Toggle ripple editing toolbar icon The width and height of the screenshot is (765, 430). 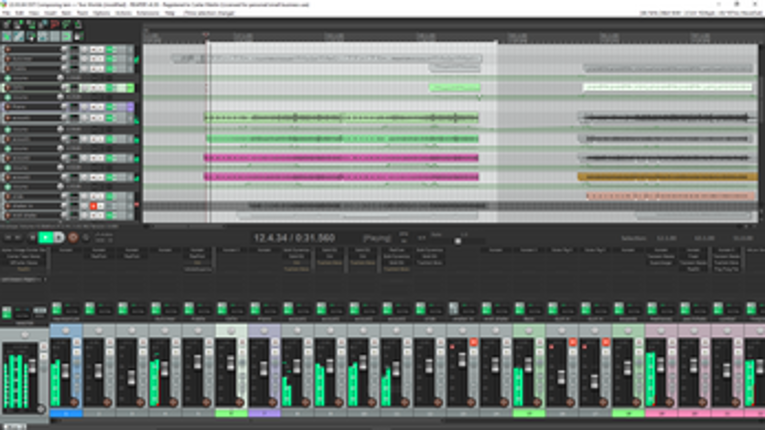[x=31, y=36]
